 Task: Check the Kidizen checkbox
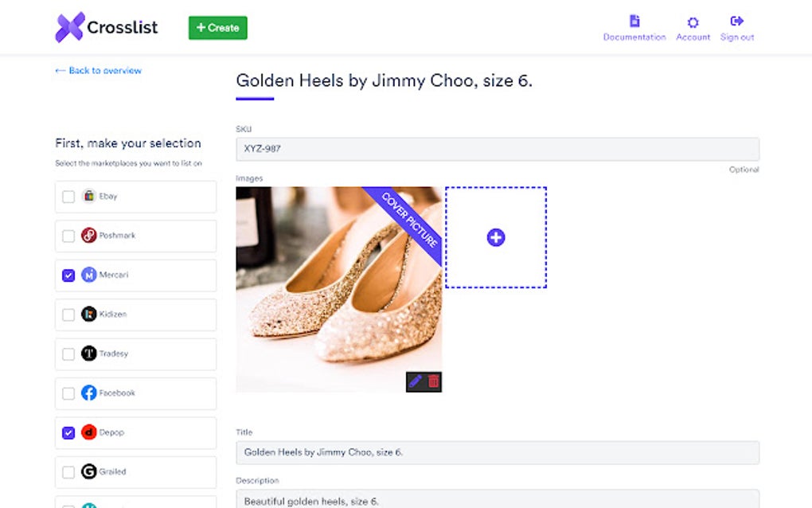pyautogui.click(x=68, y=315)
